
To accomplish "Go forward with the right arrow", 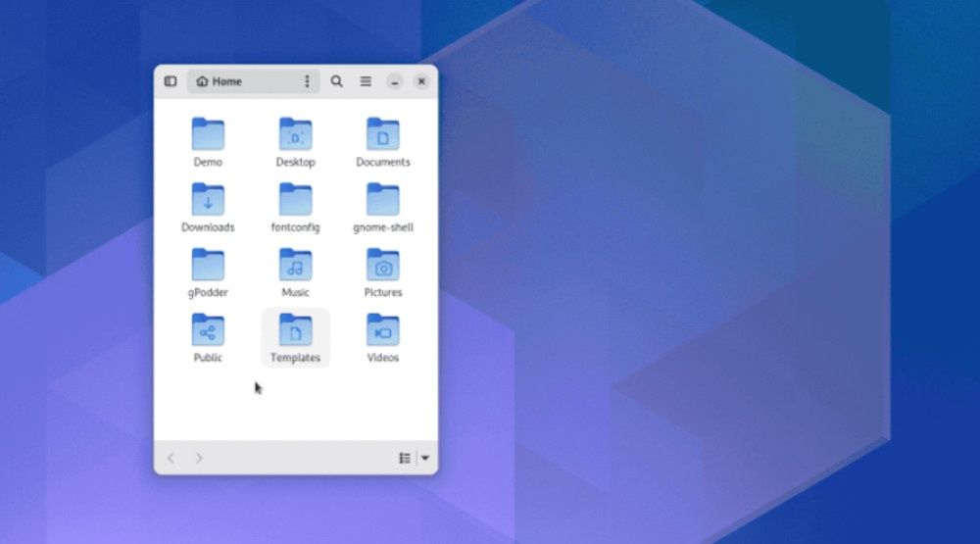I will click(199, 459).
